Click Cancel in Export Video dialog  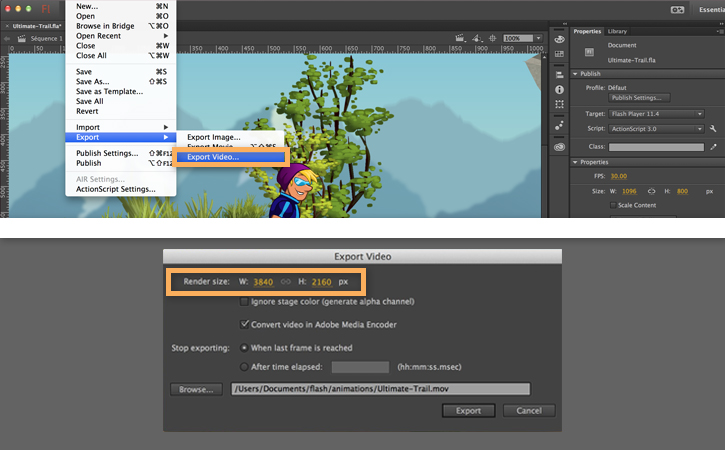point(529,411)
